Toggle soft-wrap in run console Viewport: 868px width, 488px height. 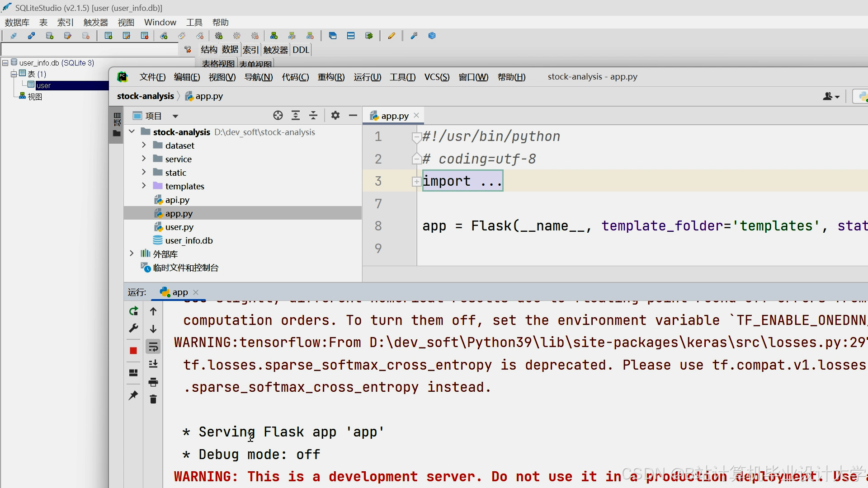point(153,347)
